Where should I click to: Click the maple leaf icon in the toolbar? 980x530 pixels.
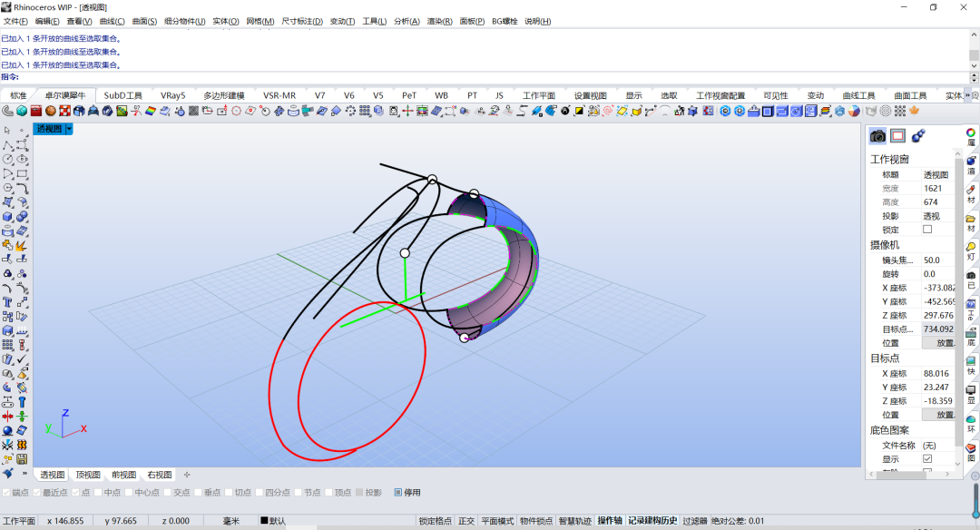click(914, 112)
